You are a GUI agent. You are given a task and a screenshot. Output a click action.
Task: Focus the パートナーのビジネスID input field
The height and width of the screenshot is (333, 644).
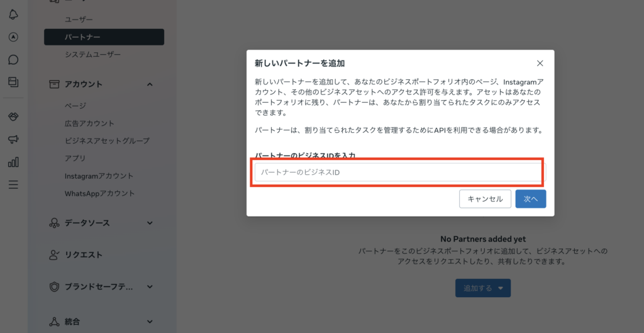click(x=397, y=172)
